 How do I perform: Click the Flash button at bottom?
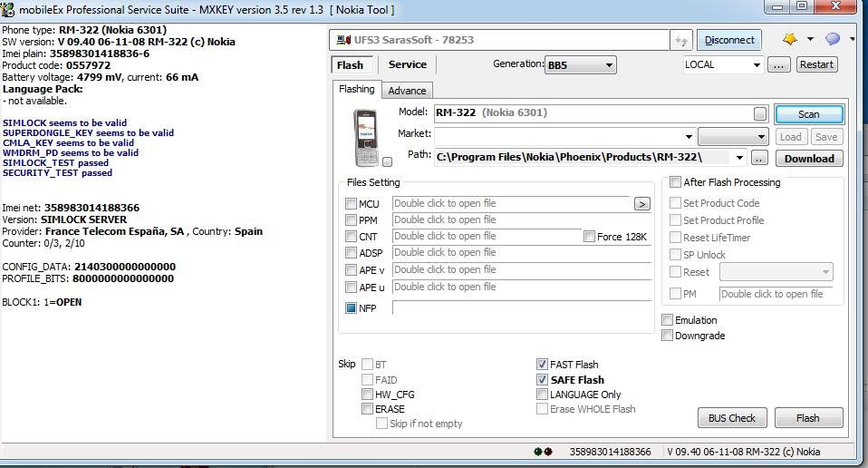[x=808, y=418]
